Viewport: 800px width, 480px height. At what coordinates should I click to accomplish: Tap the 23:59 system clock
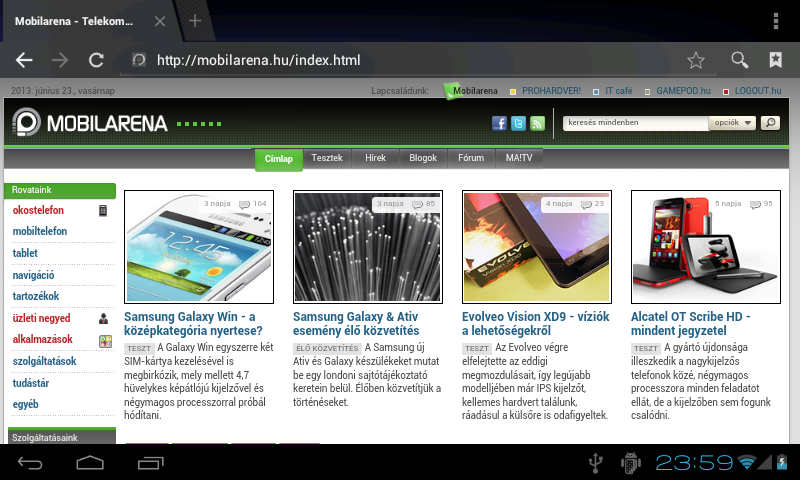[x=694, y=463]
